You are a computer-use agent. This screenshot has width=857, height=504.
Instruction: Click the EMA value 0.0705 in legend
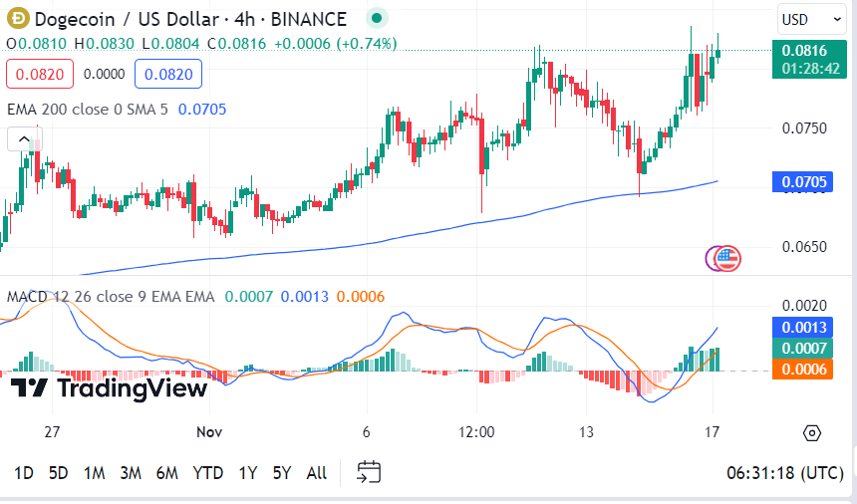pyautogui.click(x=202, y=110)
